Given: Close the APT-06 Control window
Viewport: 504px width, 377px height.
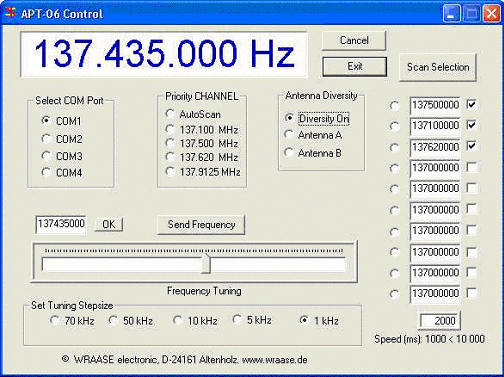Looking at the screenshot, I should point(492,14).
